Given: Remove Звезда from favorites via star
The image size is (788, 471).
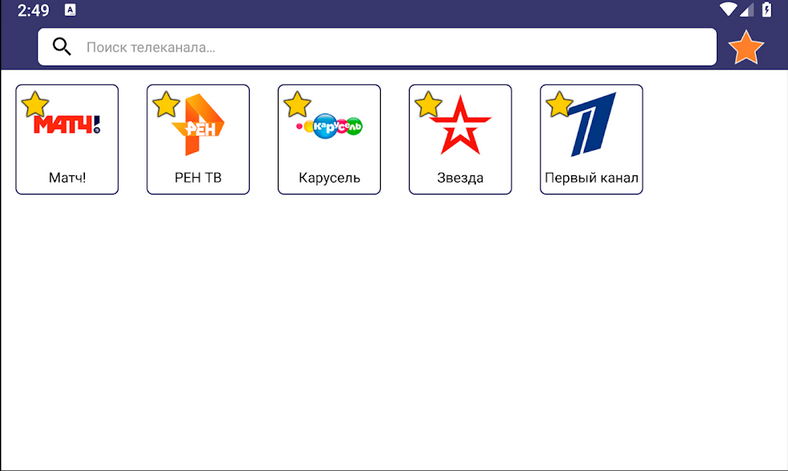Looking at the screenshot, I should coord(428,104).
